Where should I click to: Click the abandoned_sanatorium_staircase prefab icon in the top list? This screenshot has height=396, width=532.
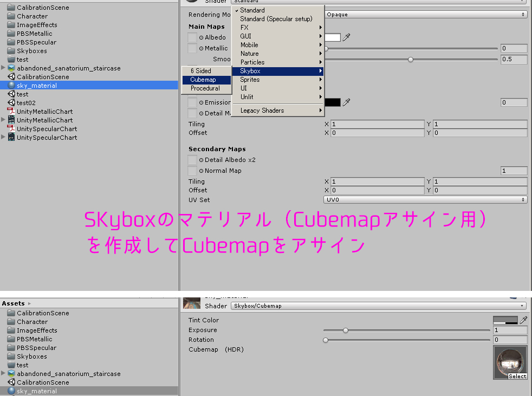point(11,68)
